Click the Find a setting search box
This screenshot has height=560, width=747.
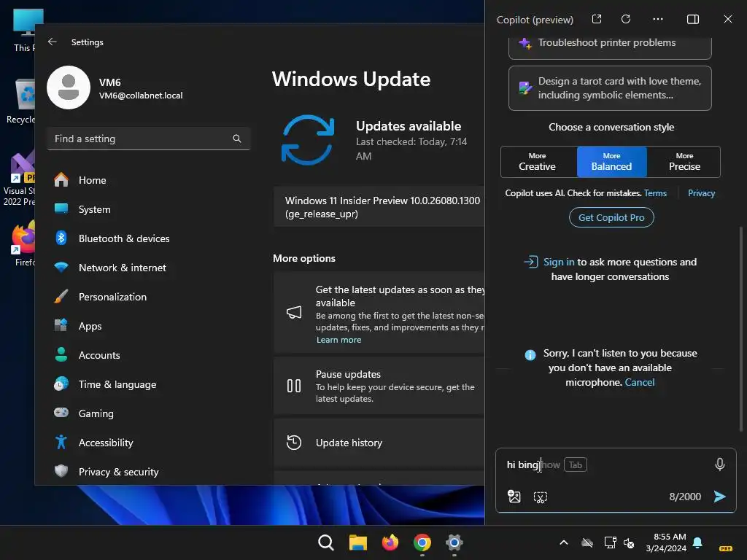149,139
